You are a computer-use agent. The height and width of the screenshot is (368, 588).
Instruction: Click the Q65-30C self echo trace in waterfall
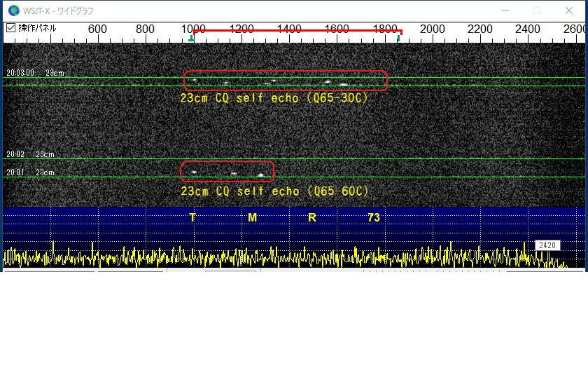pyautogui.click(x=285, y=81)
